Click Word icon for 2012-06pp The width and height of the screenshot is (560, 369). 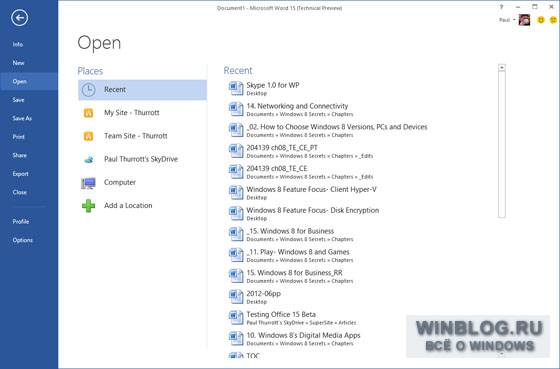point(236,296)
